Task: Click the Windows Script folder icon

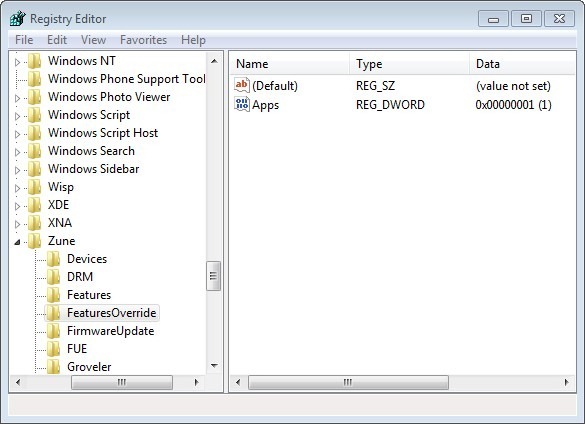Action: (x=35, y=115)
